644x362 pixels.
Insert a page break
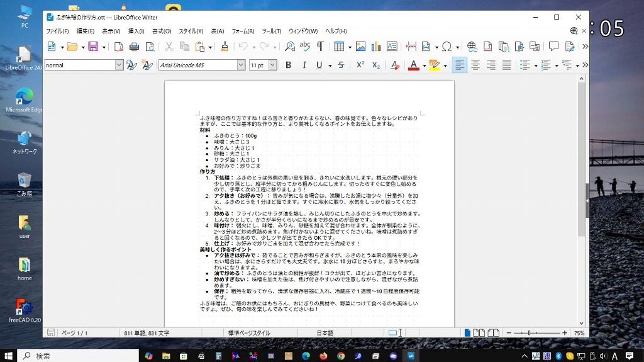click(x=411, y=47)
